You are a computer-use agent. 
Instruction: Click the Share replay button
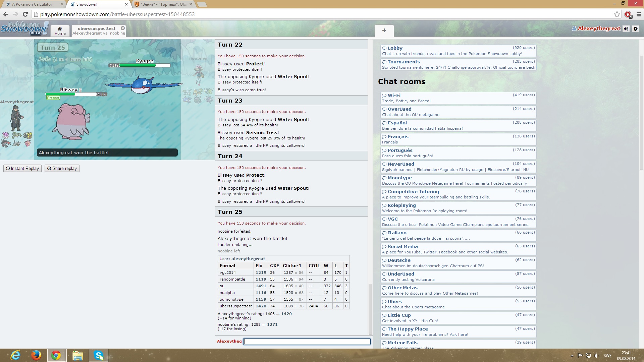pos(62,168)
